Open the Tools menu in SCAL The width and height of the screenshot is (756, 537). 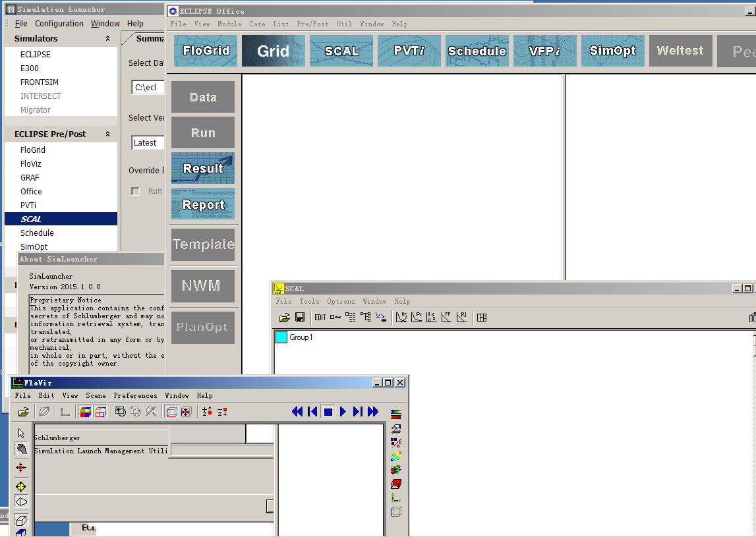[309, 301]
